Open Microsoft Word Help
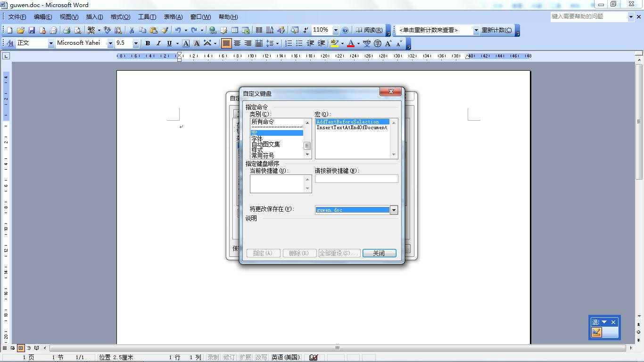The image size is (644, 362). [x=345, y=30]
